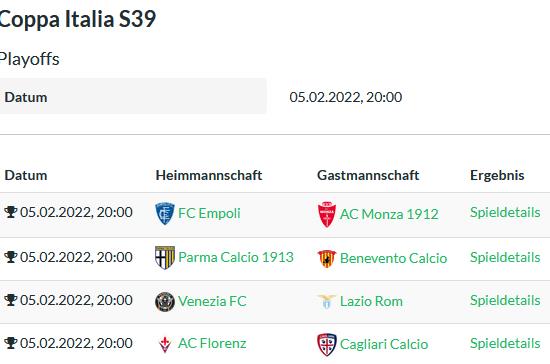This screenshot has height=364, width=550.
Task: Open Lazio Rom team link
Action: click(x=371, y=301)
